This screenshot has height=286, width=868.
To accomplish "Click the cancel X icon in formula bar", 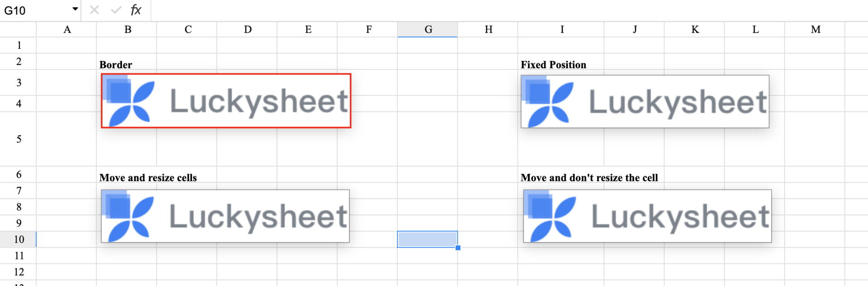I will (94, 10).
